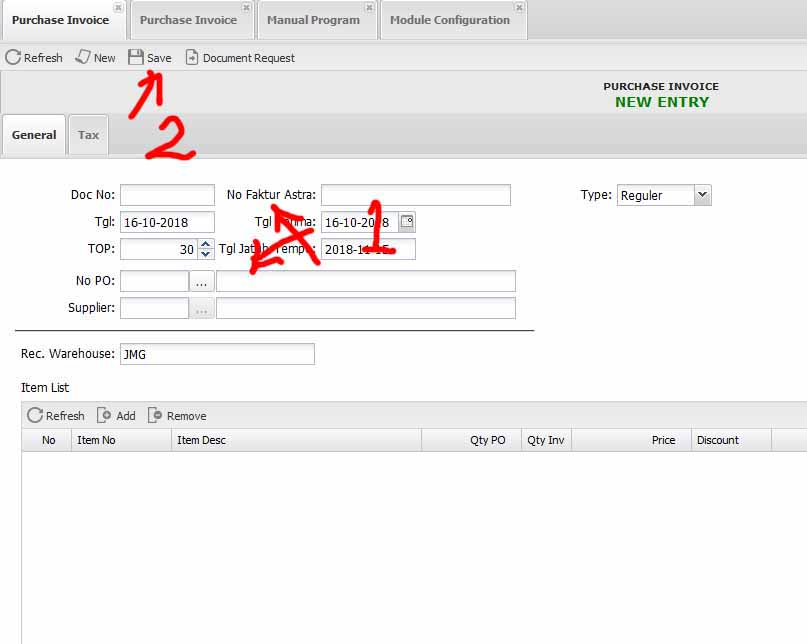Click the Doc No input field
The image size is (807, 644).
tap(167, 195)
